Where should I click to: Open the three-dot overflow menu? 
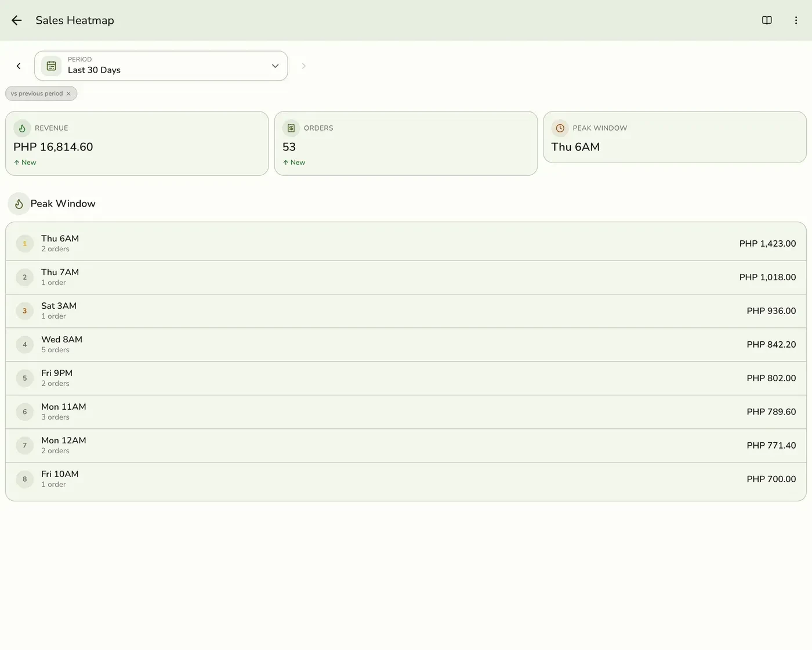click(x=796, y=20)
